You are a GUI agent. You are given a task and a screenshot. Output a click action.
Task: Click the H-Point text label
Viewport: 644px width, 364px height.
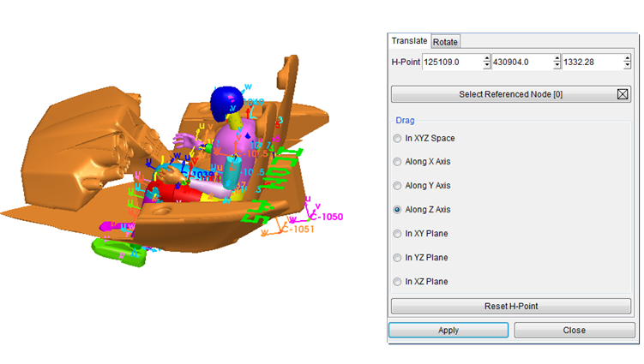coord(406,62)
